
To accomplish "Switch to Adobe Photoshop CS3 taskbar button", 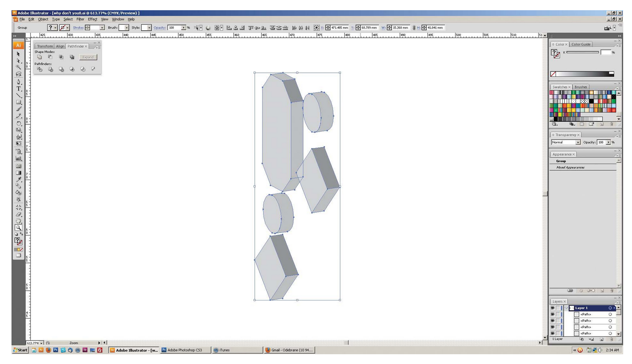I will click(x=185, y=350).
